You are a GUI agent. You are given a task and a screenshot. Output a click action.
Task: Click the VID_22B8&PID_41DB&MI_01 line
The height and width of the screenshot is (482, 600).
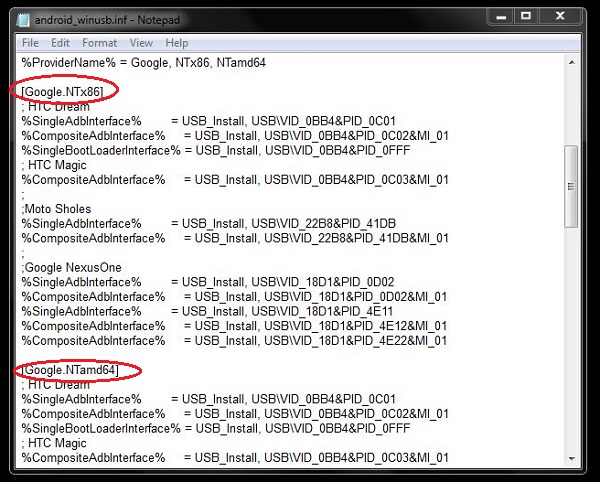tap(235, 238)
